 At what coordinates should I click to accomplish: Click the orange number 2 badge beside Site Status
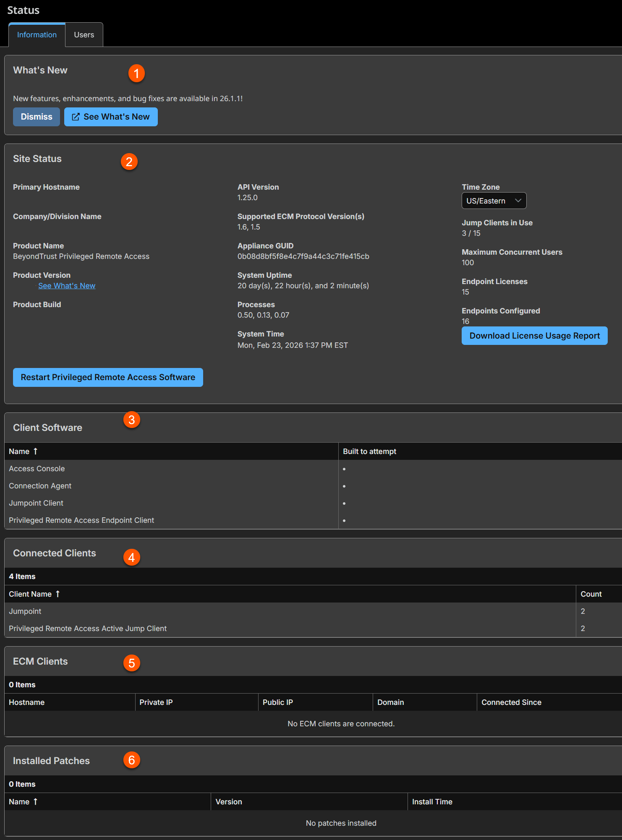point(129,162)
